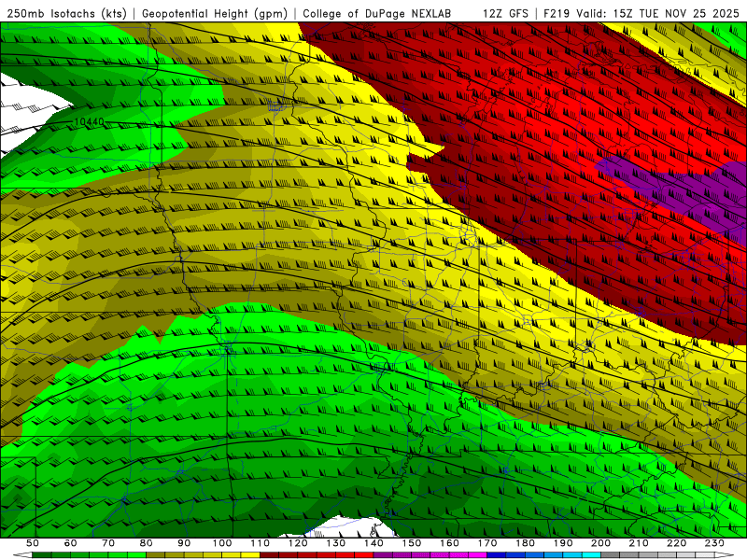
Task: Click the 130 label on the legend
Action: pyautogui.click(x=336, y=543)
